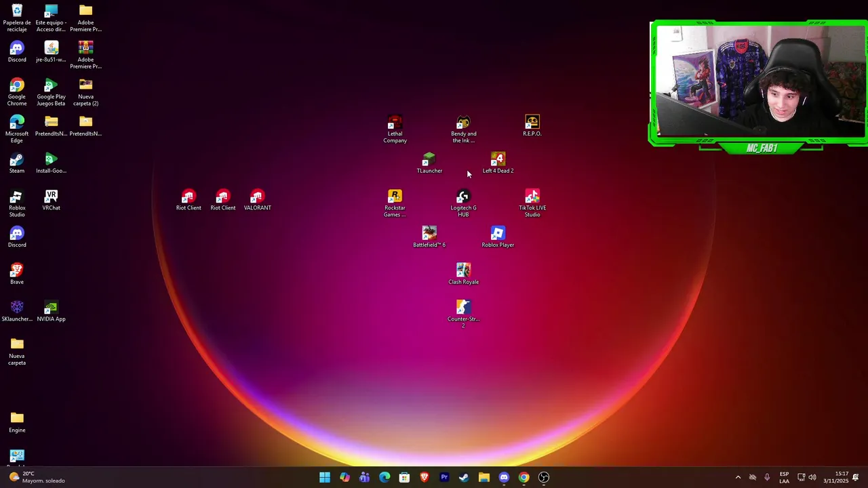Launch the R.E.P.O. game icon
The width and height of the screenshot is (868, 488).
pyautogui.click(x=532, y=125)
